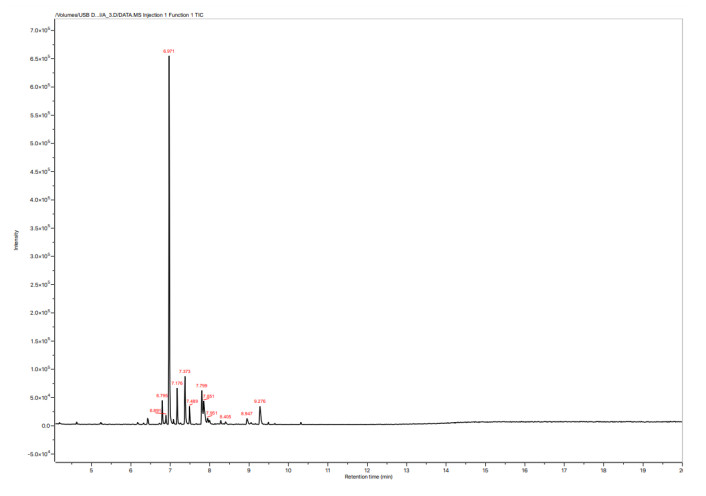Select the 8.947 peak label

coord(247,413)
